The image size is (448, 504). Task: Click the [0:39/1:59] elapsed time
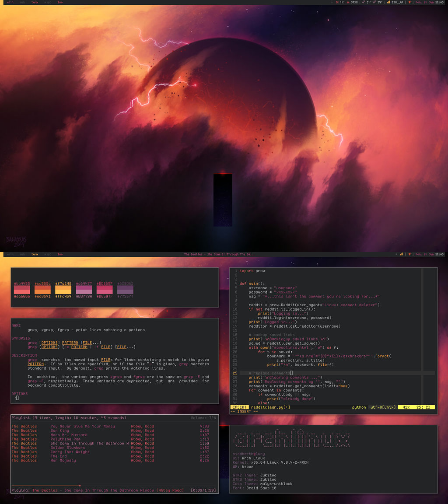[203, 490]
